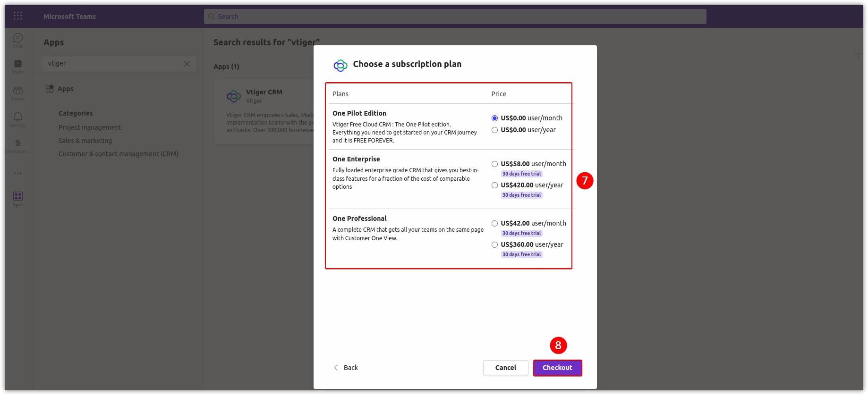This screenshot has height=395, width=868.
Task: Click the Plans column header
Action: pyautogui.click(x=340, y=94)
